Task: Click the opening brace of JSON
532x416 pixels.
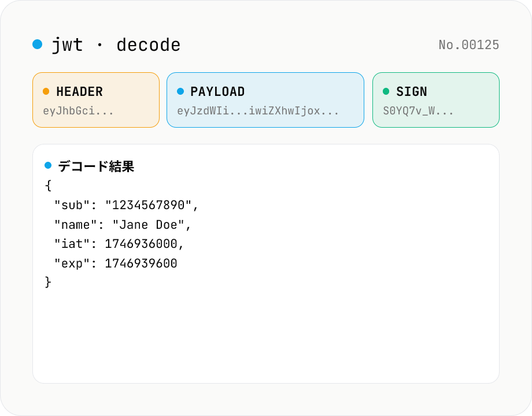Action: pos(48,186)
